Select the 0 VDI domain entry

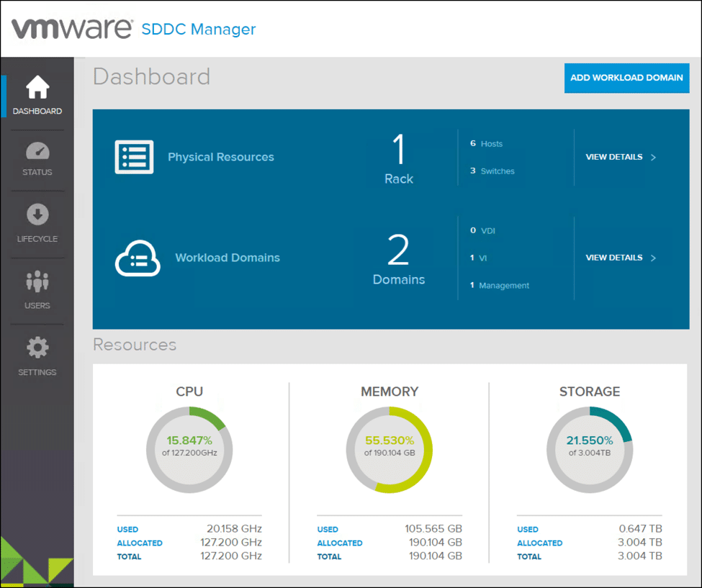[482, 230]
